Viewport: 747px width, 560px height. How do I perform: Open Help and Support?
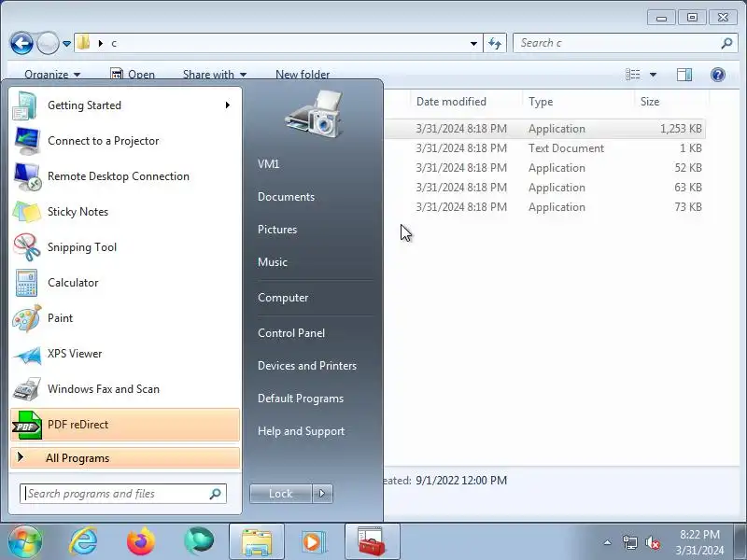(301, 431)
